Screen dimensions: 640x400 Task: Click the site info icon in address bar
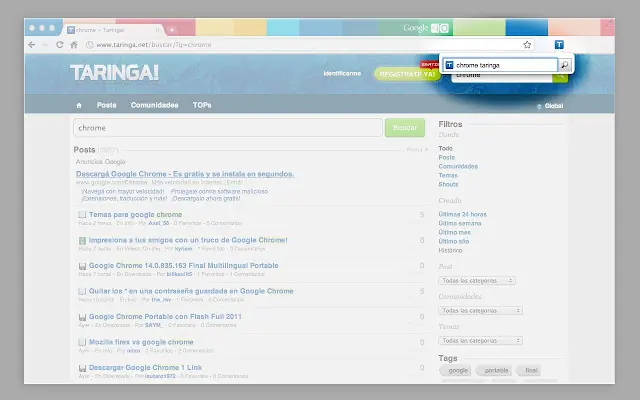[89, 45]
